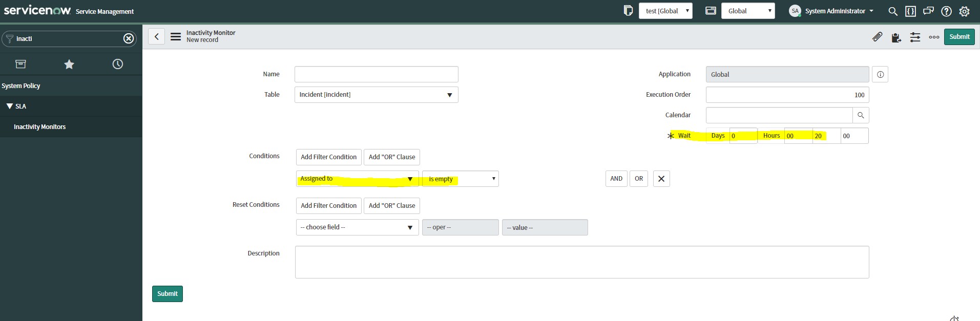Add an OR clause under Reset Conditions

392,206
